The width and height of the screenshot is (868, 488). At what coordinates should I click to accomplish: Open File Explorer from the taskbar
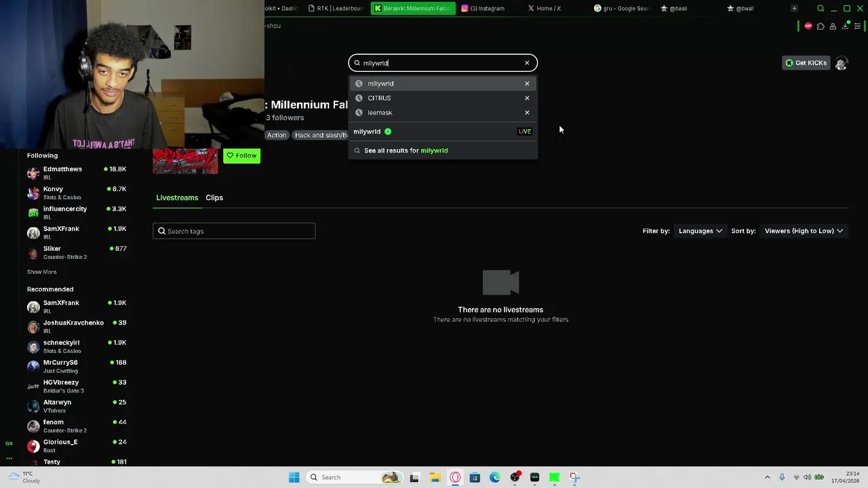[x=435, y=477]
